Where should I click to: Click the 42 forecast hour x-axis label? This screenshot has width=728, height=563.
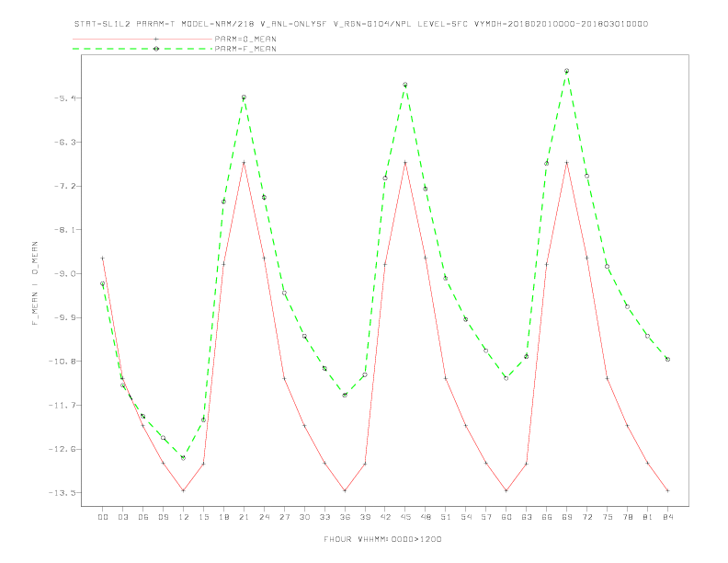(x=385, y=517)
